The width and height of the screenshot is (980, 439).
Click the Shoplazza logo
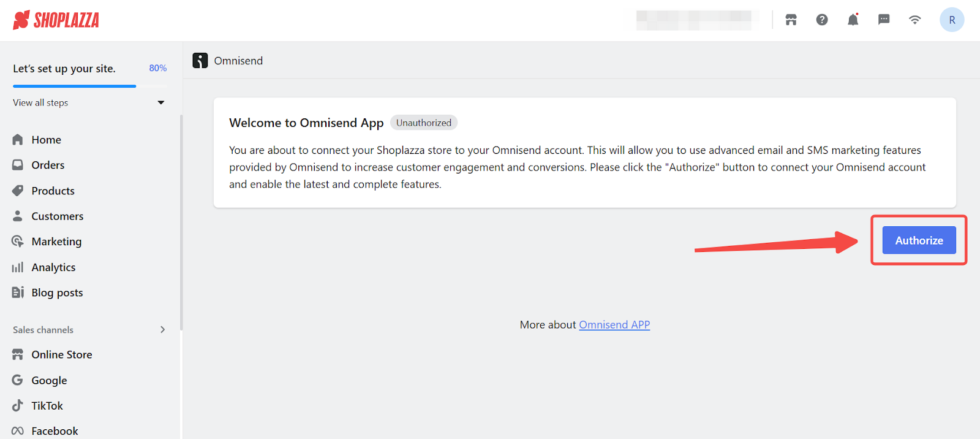pos(56,20)
